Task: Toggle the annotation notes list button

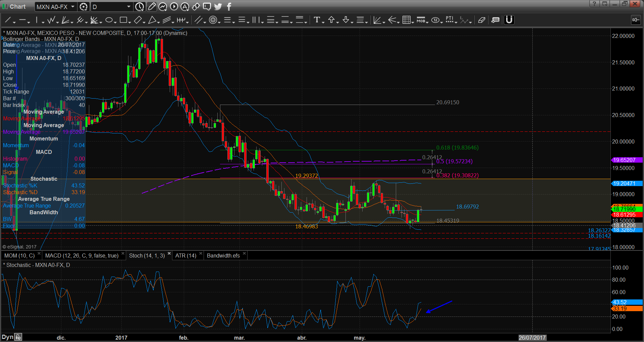Action: click(x=495, y=20)
